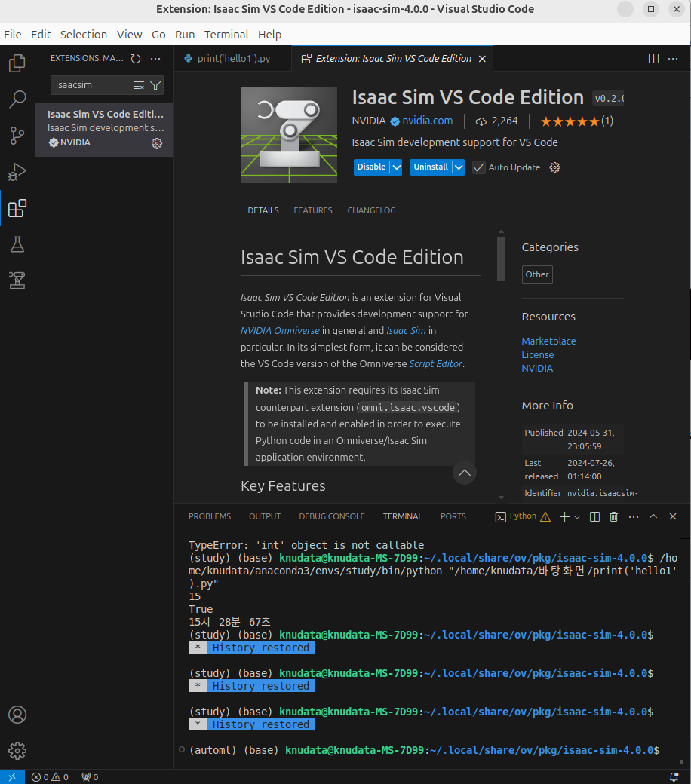Open the Search view icon
Image resolution: width=691 pixels, height=784 pixels.
click(x=17, y=99)
